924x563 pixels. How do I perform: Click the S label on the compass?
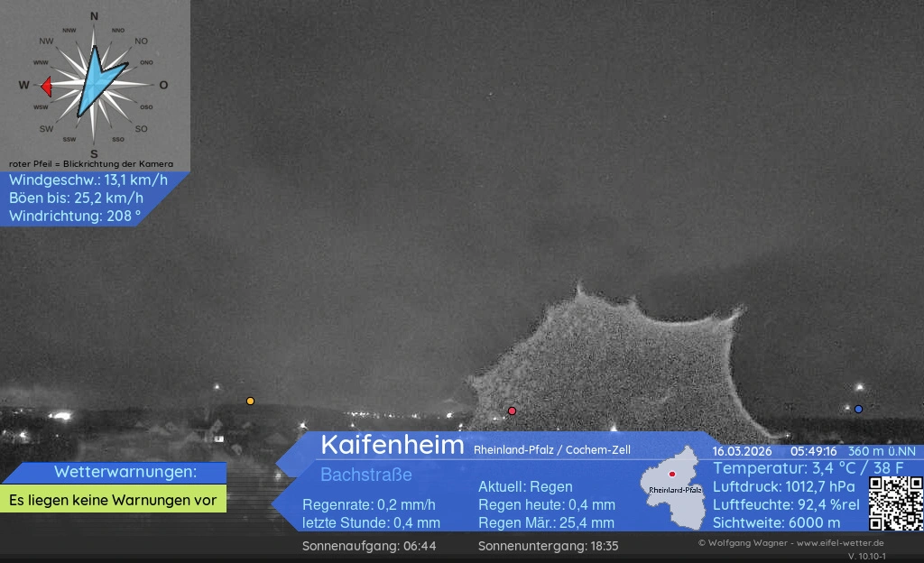94,153
